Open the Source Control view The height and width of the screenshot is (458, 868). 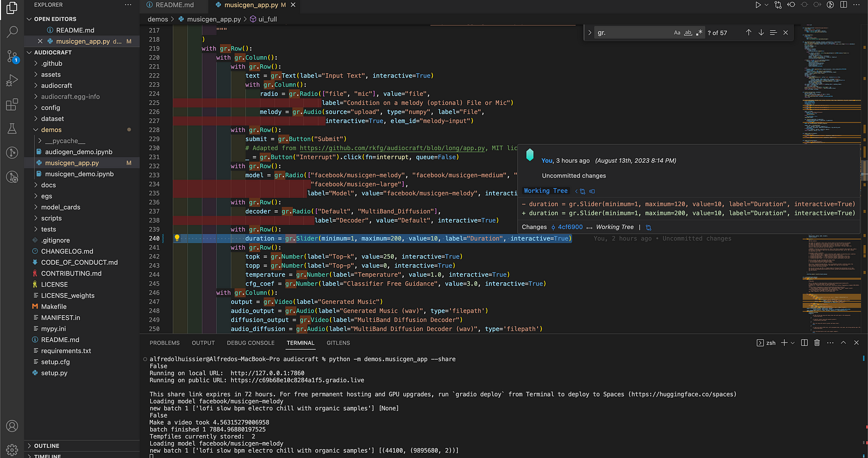[12, 56]
